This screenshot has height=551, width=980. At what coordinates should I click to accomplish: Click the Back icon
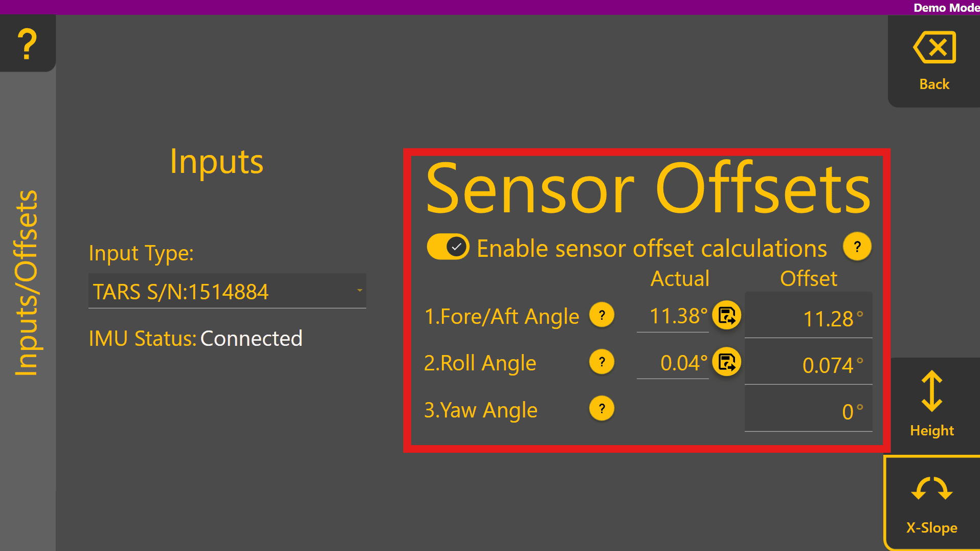(934, 48)
